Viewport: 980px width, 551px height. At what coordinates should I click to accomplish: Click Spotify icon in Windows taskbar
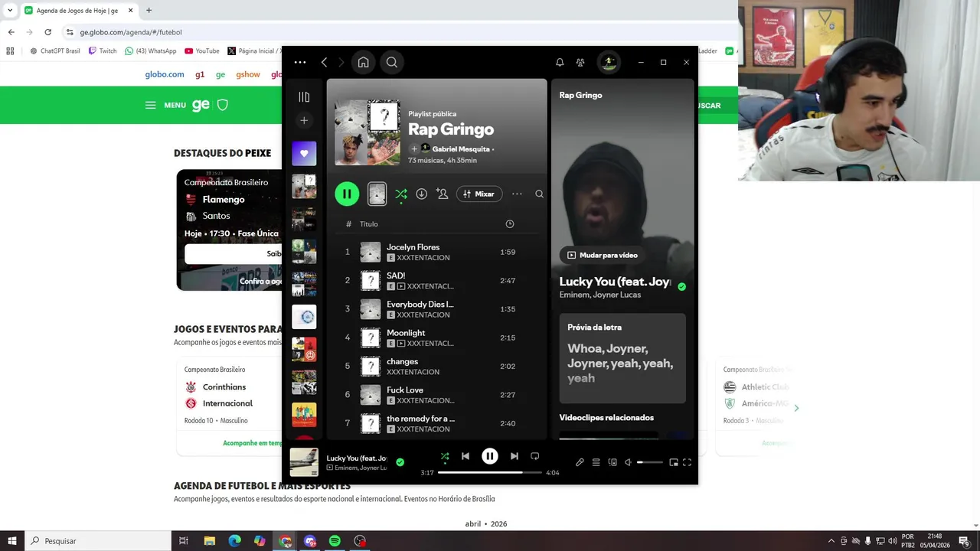[x=335, y=541]
